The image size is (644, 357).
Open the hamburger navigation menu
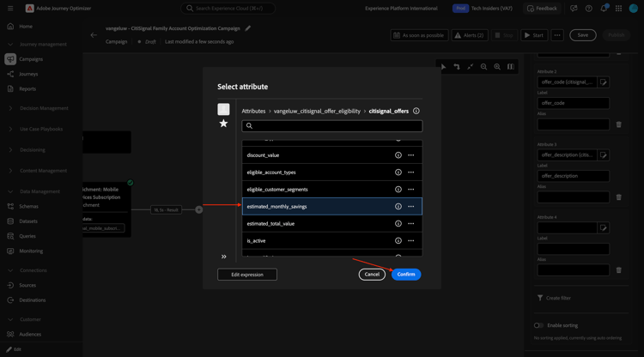10,9
